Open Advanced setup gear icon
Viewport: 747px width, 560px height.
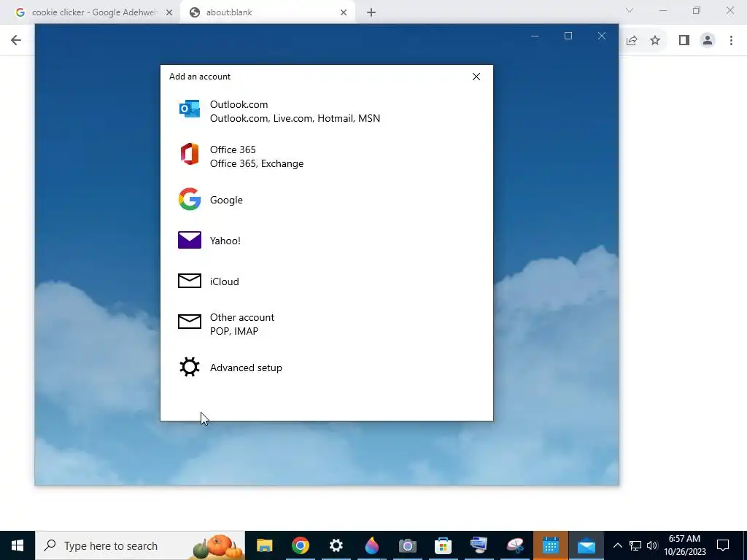click(x=189, y=367)
